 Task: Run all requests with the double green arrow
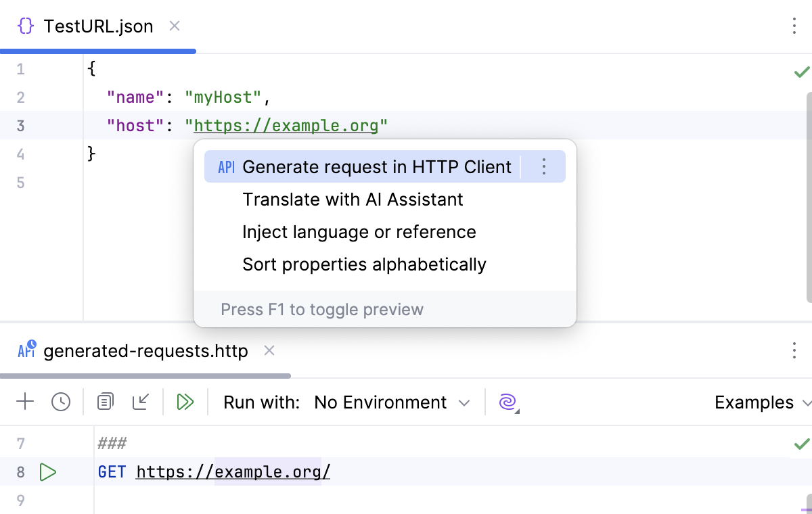185,402
